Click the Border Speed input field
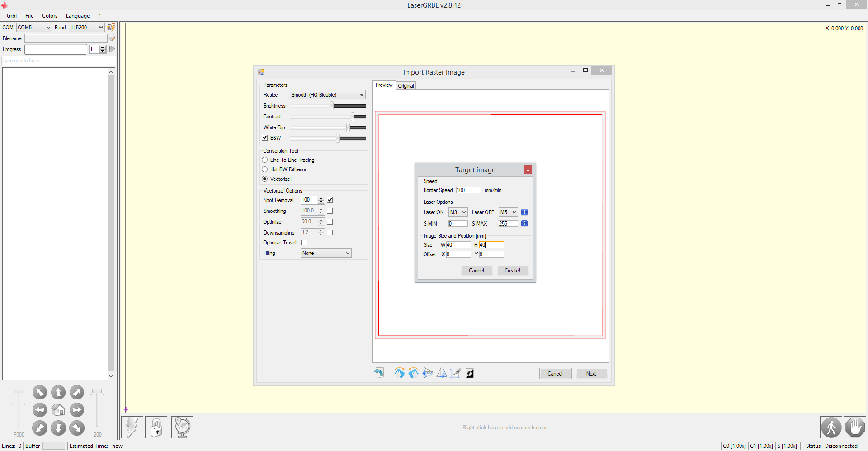 468,190
